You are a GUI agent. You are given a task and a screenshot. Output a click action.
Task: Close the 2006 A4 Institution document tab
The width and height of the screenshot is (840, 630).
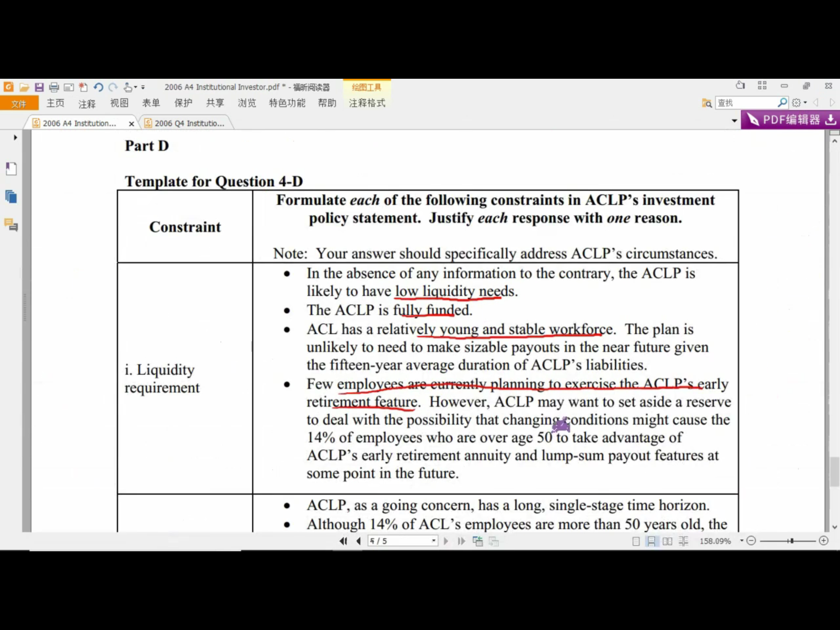coord(131,123)
